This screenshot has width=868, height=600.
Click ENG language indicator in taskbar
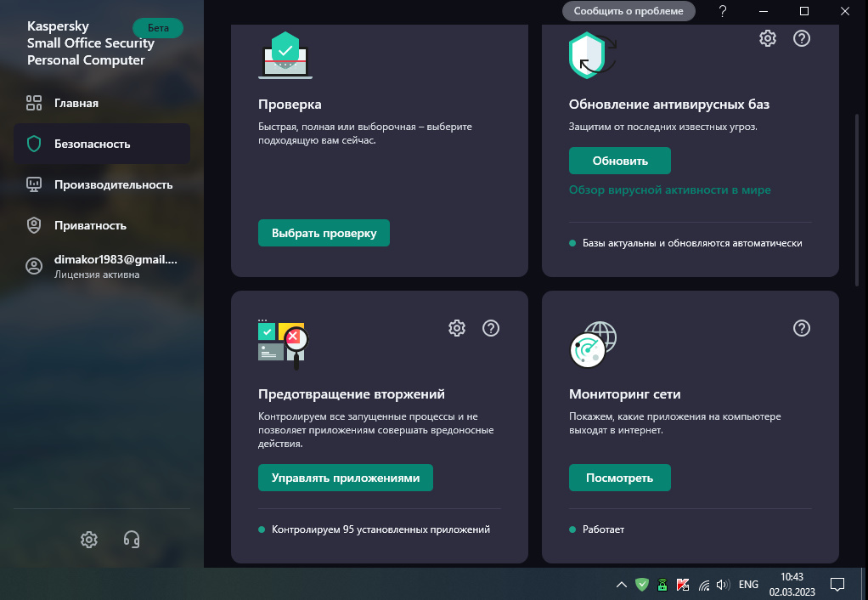pos(748,585)
